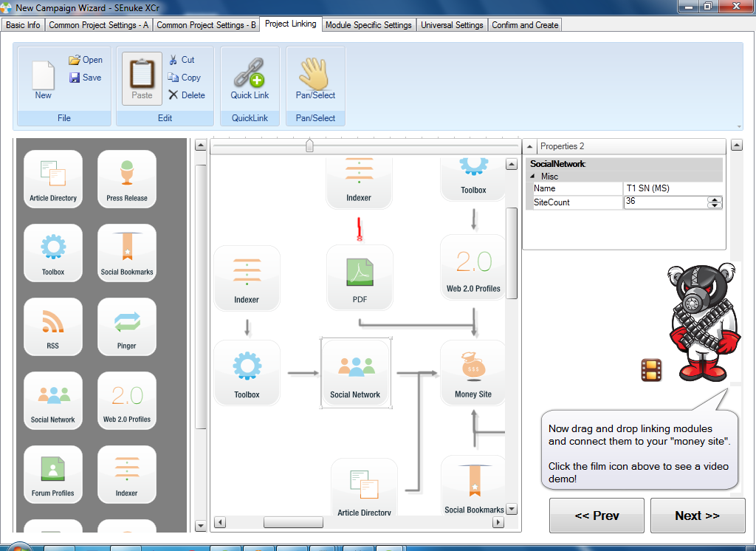Click the properties pane scroll up arrow

click(x=737, y=145)
